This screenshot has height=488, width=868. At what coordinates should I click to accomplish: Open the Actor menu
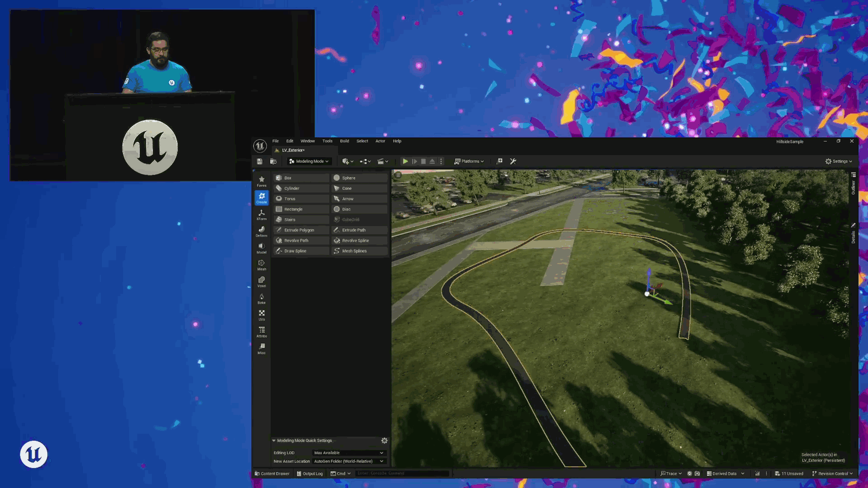coord(380,141)
